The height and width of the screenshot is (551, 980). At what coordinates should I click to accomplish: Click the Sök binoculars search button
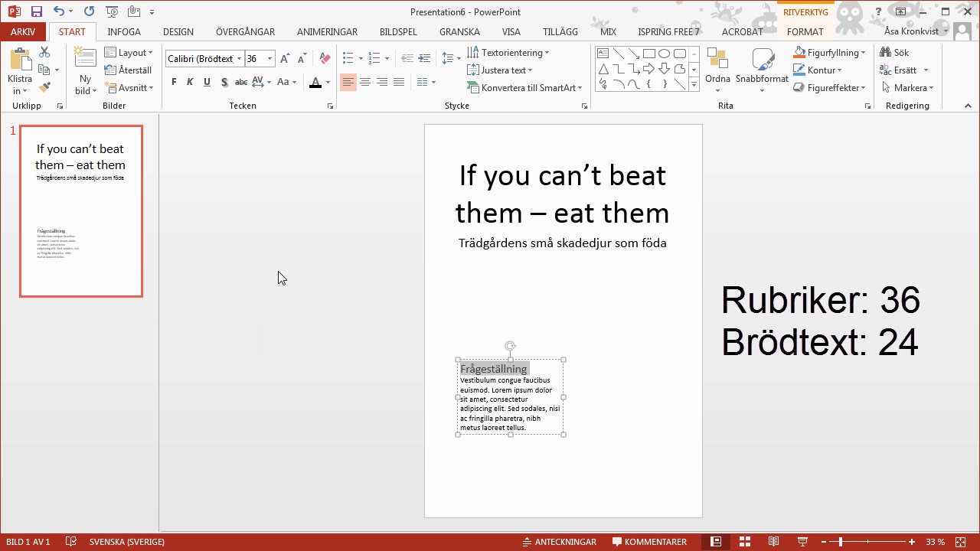[896, 53]
